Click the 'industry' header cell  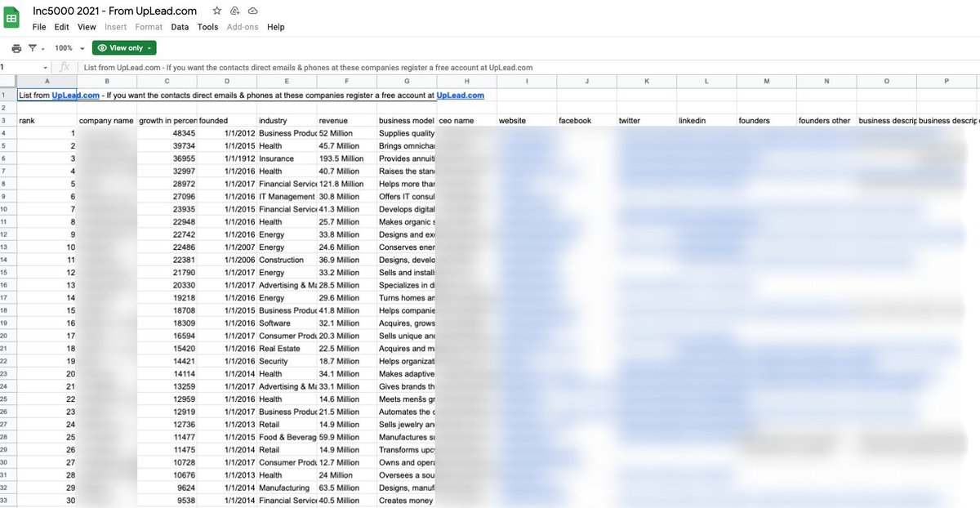point(287,120)
